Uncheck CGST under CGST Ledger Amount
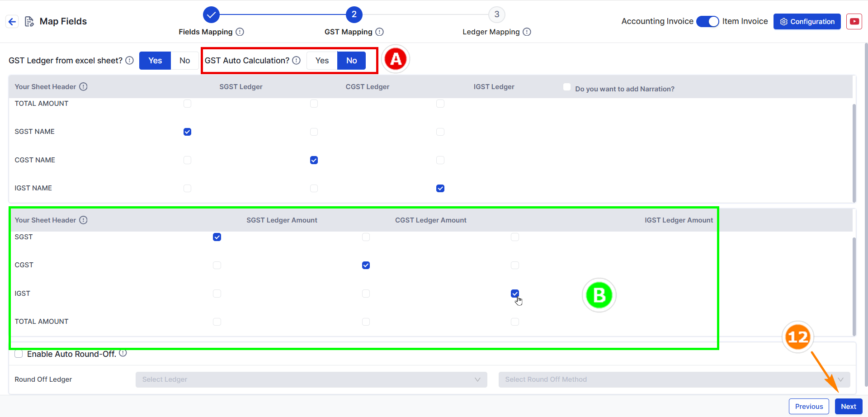 (x=366, y=265)
